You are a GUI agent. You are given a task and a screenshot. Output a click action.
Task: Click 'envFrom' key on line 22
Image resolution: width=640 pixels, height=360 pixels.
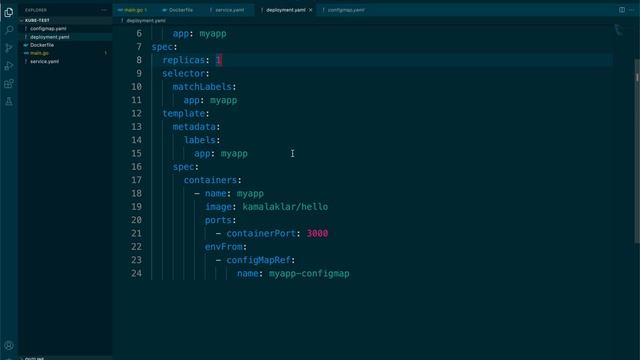224,247
